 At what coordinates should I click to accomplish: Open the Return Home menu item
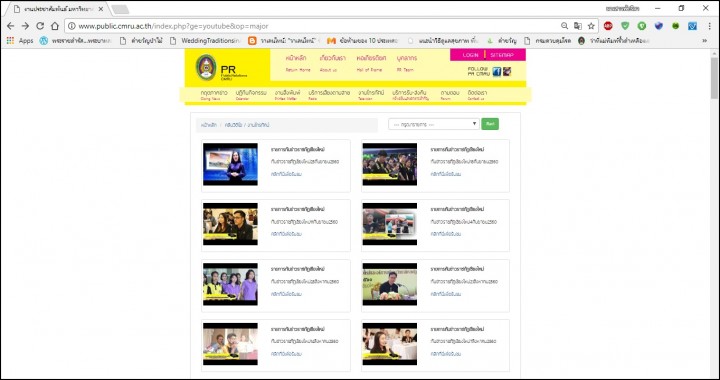298,63
